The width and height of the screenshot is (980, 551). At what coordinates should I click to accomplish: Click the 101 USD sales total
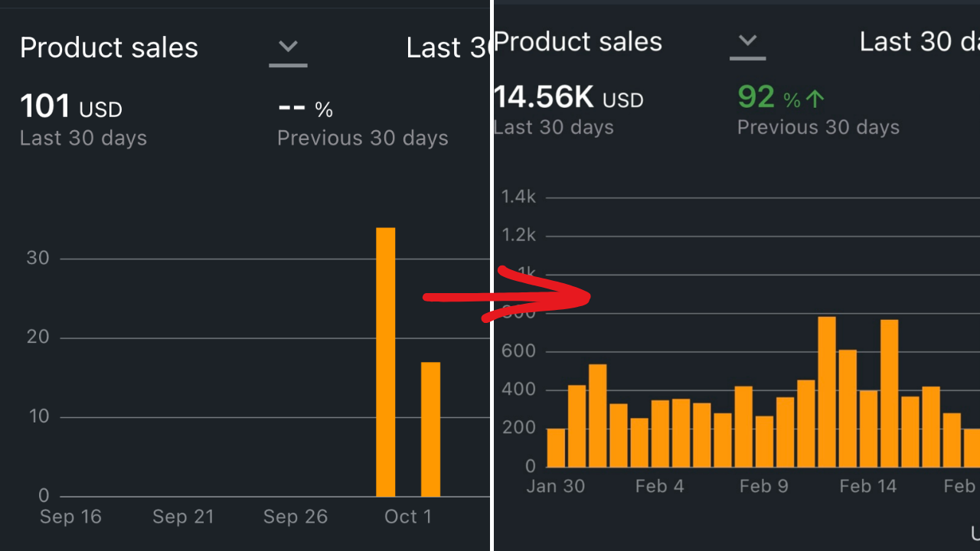click(71, 107)
